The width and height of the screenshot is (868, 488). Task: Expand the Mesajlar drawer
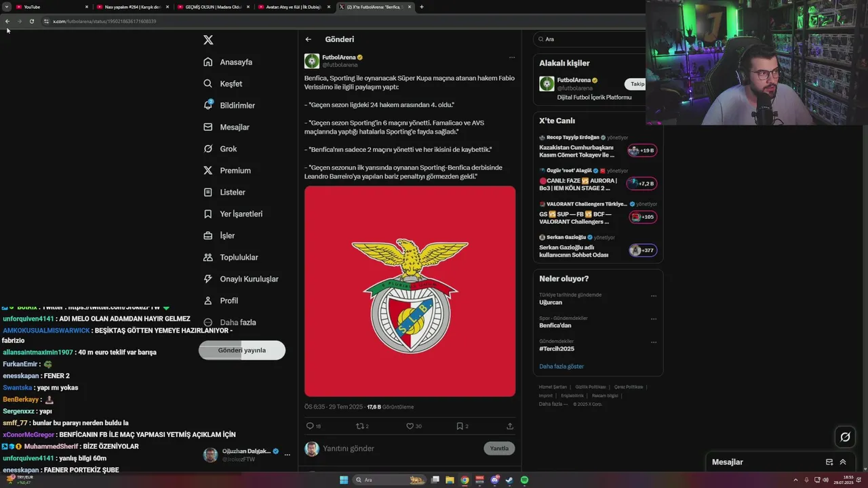[x=843, y=462]
